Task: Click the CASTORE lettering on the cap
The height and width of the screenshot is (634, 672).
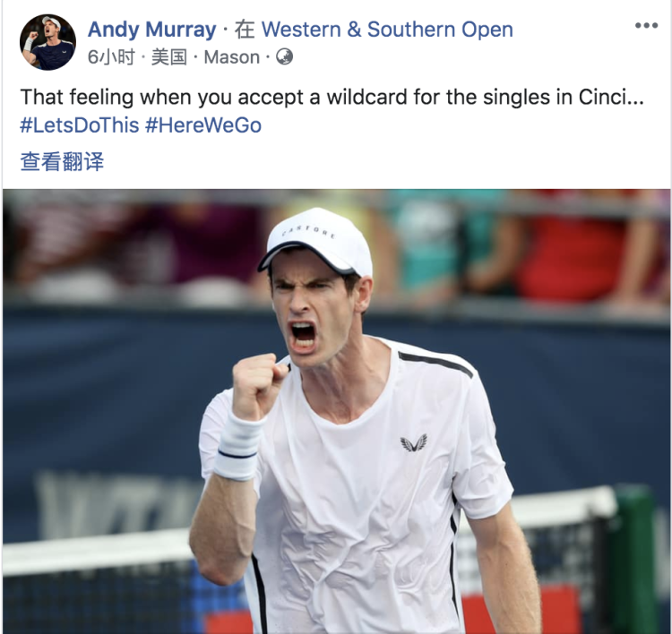Action: pyautogui.click(x=308, y=232)
